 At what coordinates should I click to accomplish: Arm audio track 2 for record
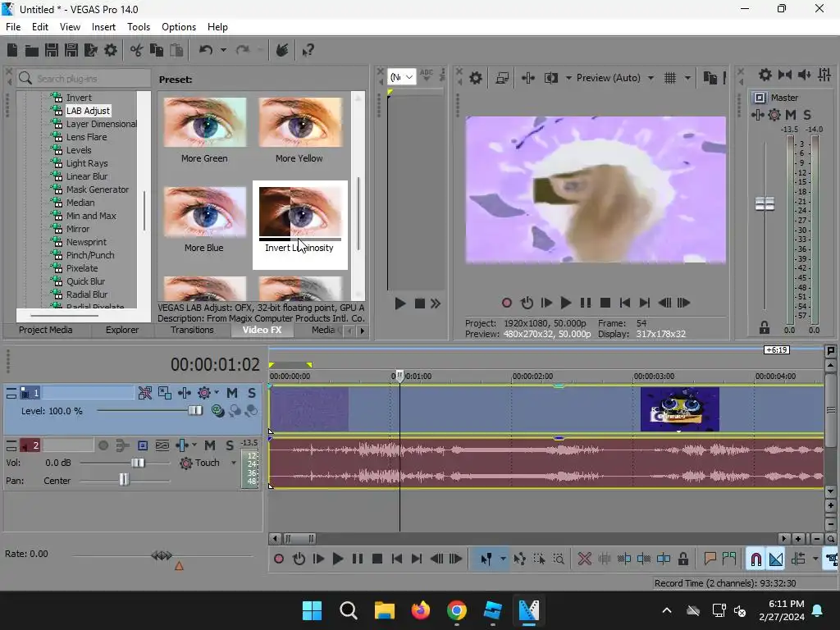[x=103, y=445]
